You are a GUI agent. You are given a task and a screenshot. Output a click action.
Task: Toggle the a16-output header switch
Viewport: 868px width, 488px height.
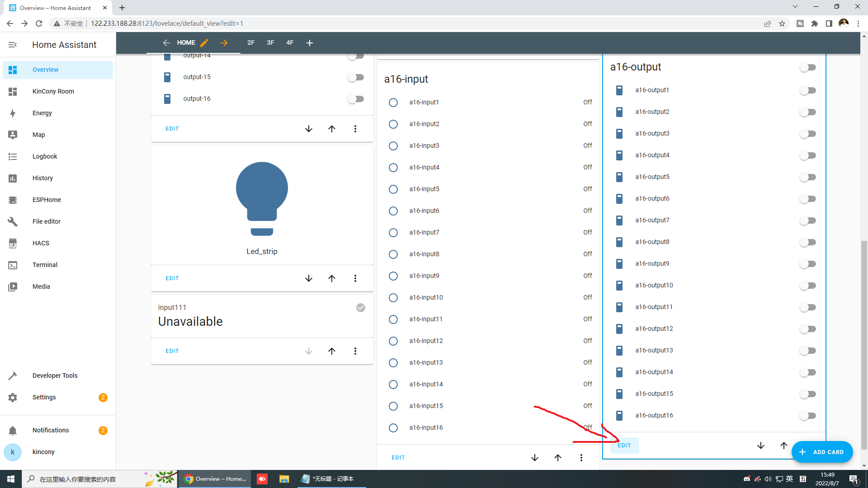pyautogui.click(x=807, y=67)
